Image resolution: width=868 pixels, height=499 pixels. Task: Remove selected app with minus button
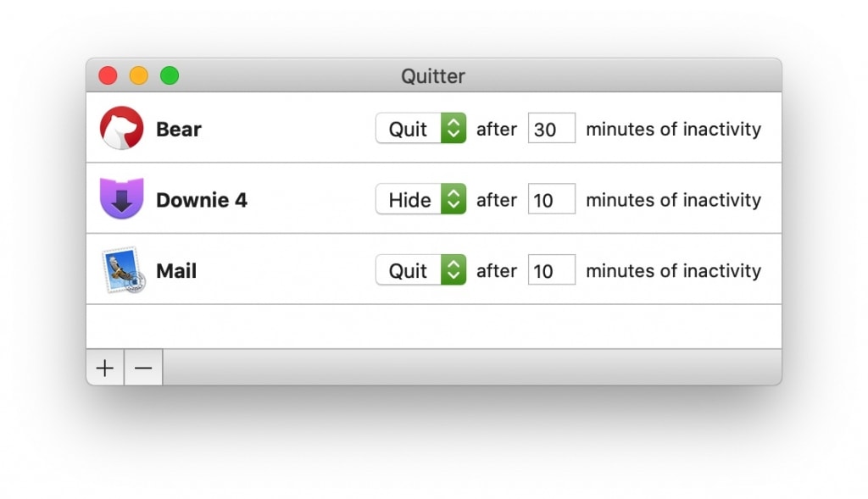(x=143, y=368)
